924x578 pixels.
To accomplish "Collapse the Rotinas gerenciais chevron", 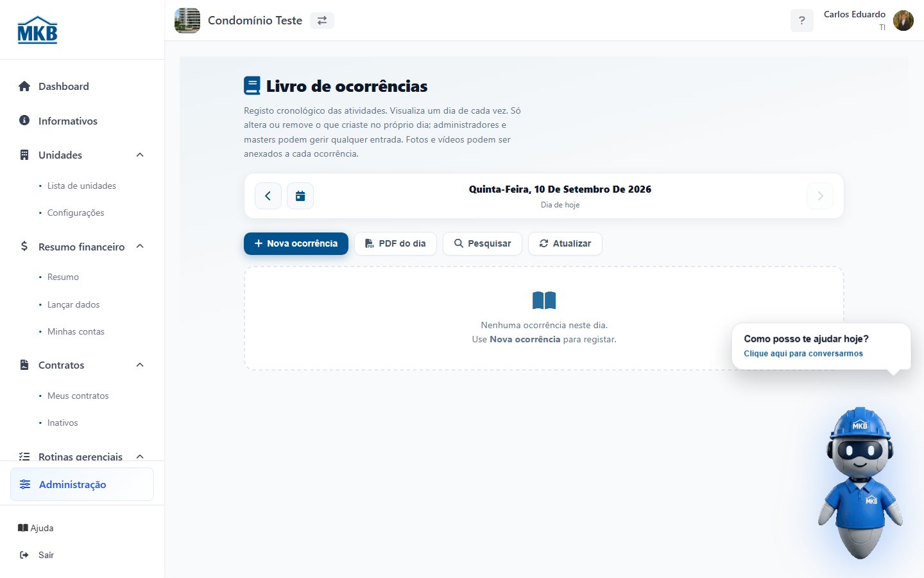I will coord(140,457).
